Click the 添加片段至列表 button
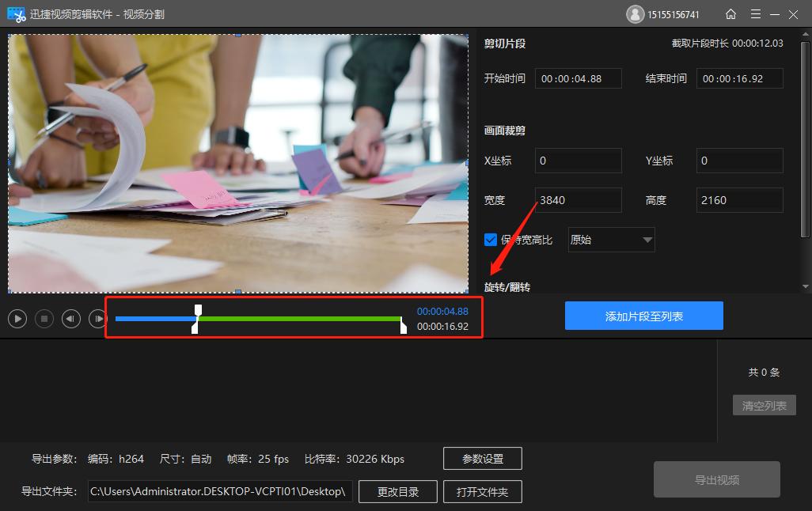The width and height of the screenshot is (812, 511). coord(643,316)
